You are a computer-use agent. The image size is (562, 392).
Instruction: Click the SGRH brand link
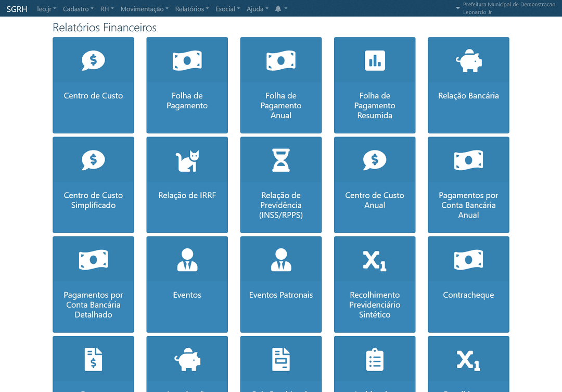click(x=17, y=9)
